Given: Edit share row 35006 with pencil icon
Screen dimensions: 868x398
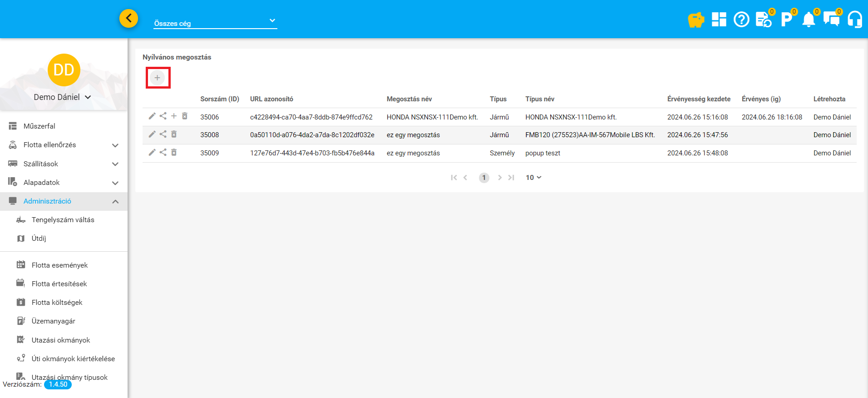Looking at the screenshot, I should click(152, 116).
